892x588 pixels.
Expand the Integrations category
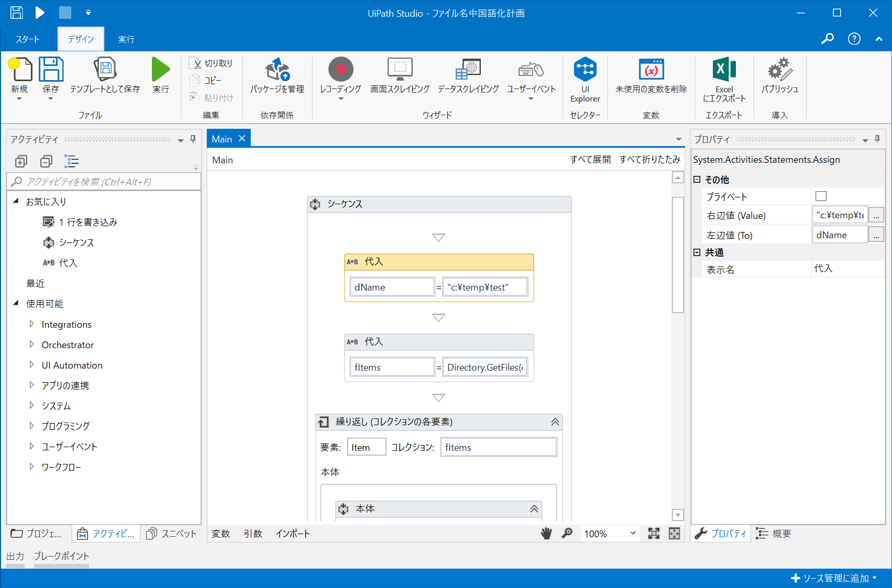click(31, 324)
